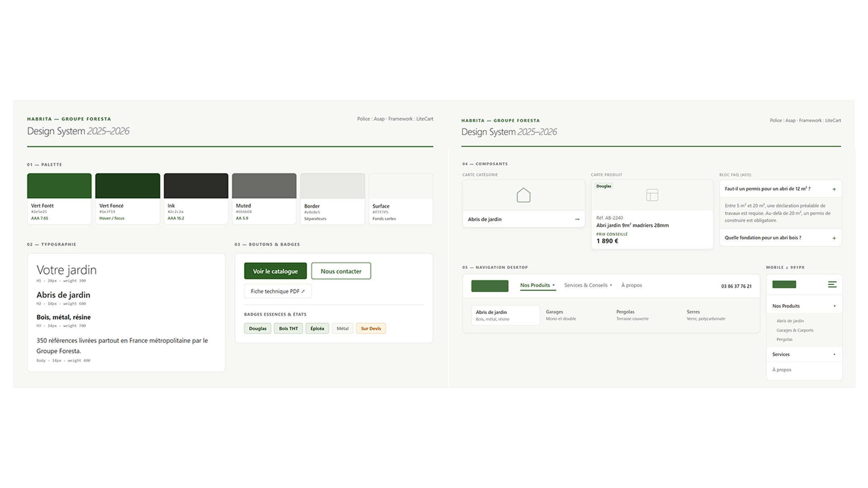
Task: Collapse Nos Produits in mobile menu
Action: (804, 306)
